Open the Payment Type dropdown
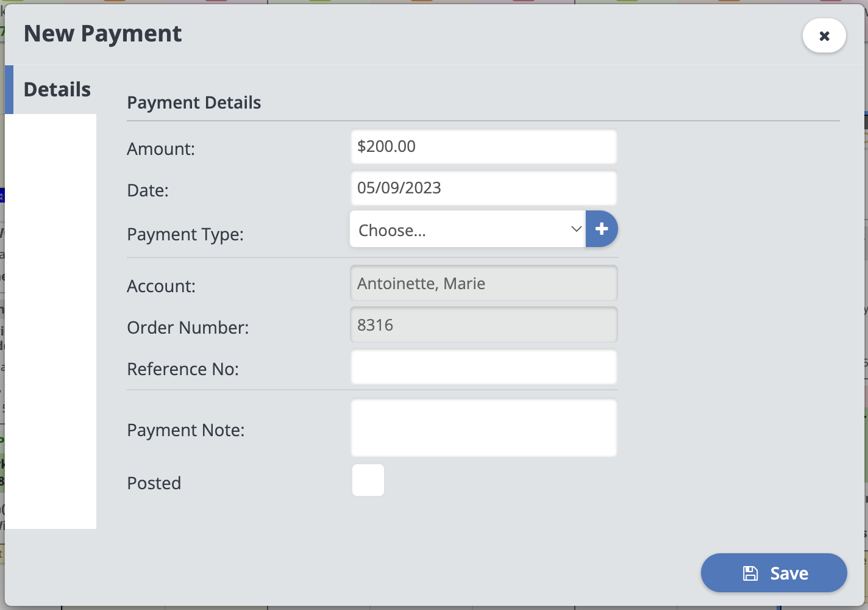This screenshot has height=610, width=868. (x=467, y=229)
